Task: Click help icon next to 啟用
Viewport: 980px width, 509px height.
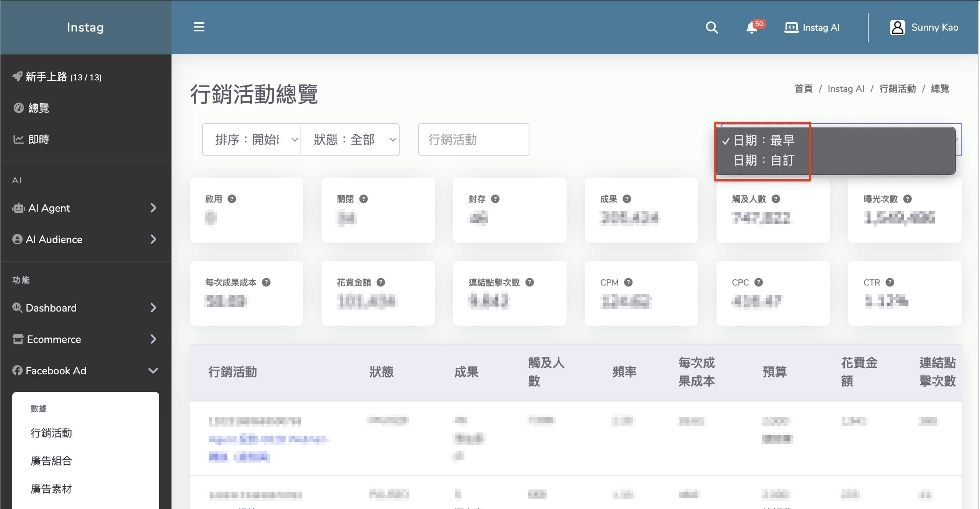Action: 232,199
